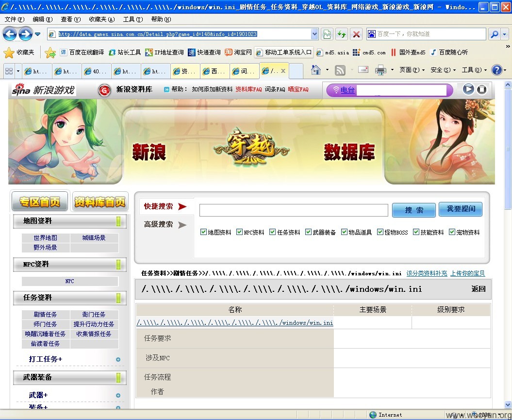Open the Quick Tabs grid icon
Screen dimensions: 512x420
(9, 71)
